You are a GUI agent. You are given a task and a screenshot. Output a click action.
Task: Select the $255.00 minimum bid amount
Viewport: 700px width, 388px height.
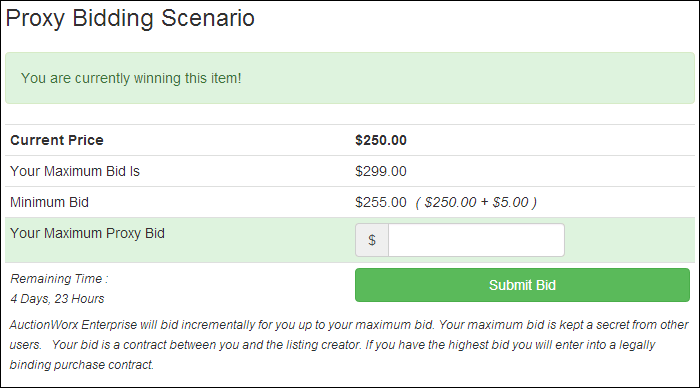click(381, 202)
